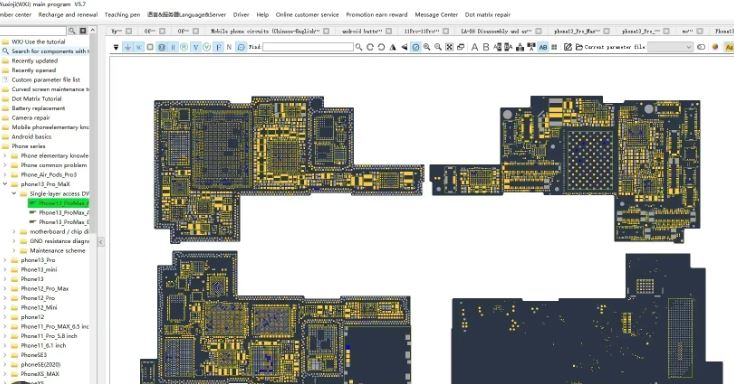Expand the GND resistance diagram folder
Viewport: 734px width, 384px height.
click(14, 241)
